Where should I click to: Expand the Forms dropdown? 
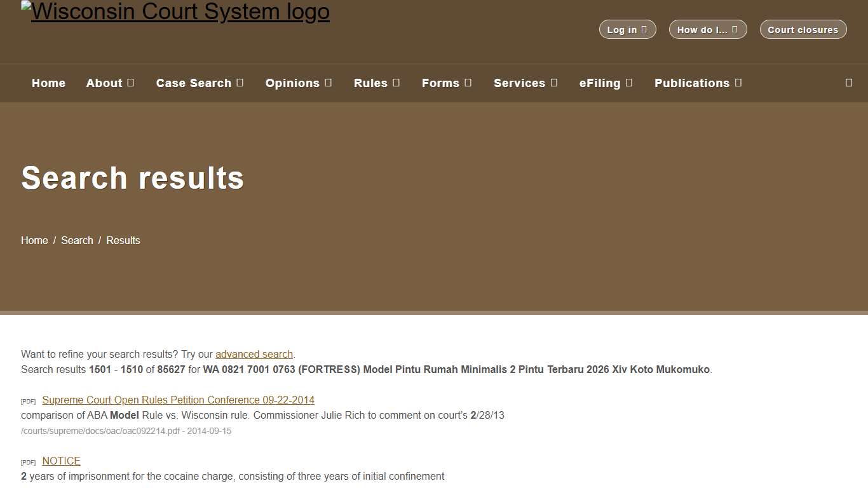tap(447, 83)
